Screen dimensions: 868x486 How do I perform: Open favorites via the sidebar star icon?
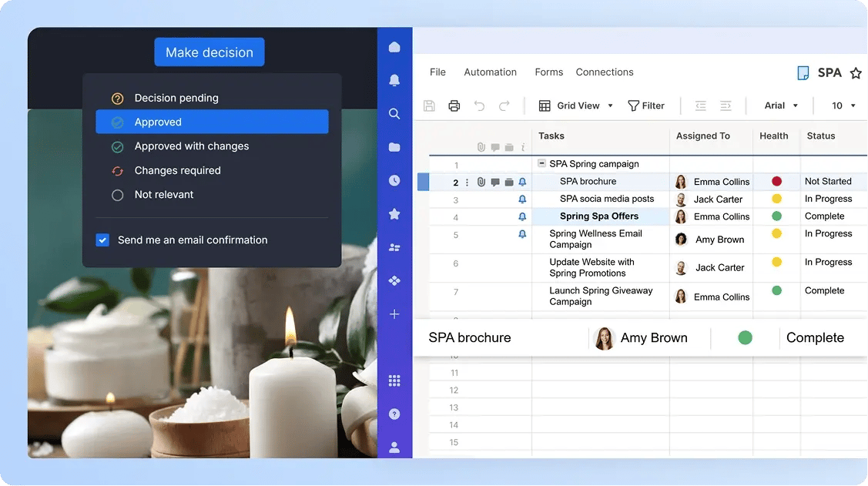(394, 213)
